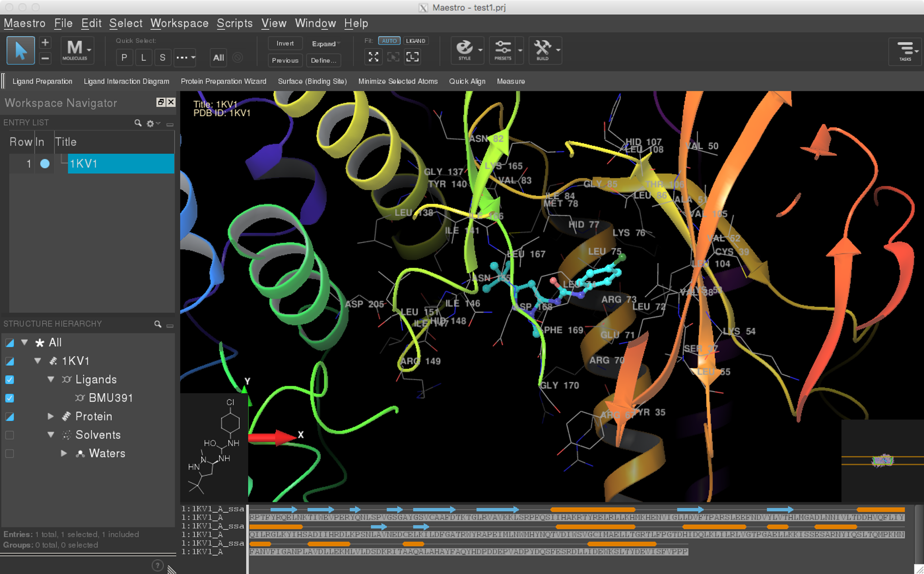Click the Invert selection button
Screen dimensions: 924x574
pyautogui.click(x=285, y=44)
